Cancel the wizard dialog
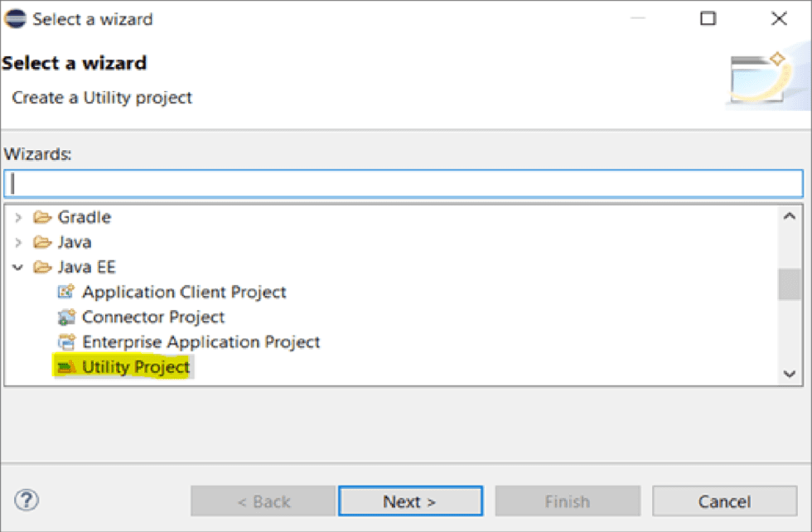812x532 pixels. 725,501
